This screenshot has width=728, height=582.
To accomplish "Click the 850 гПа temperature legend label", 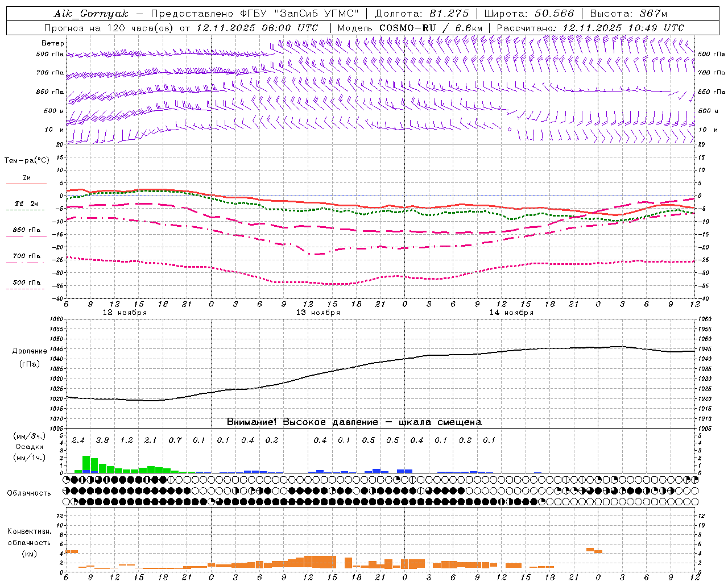I will (x=27, y=230).
